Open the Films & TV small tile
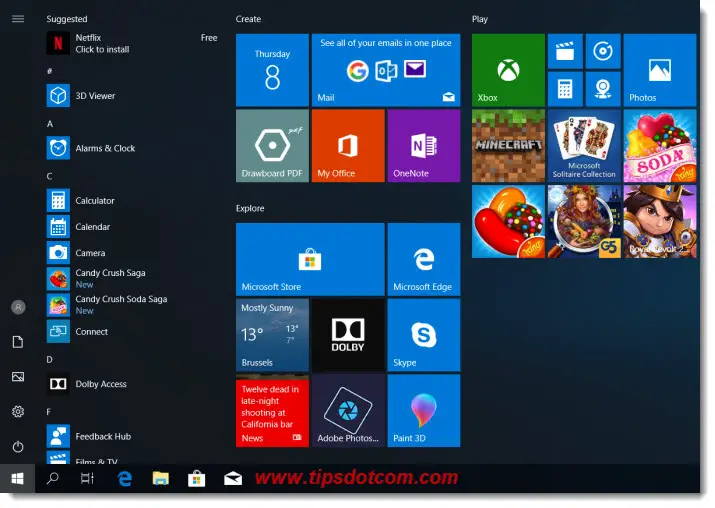Viewport: 715px width, 508px height. tap(565, 51)
